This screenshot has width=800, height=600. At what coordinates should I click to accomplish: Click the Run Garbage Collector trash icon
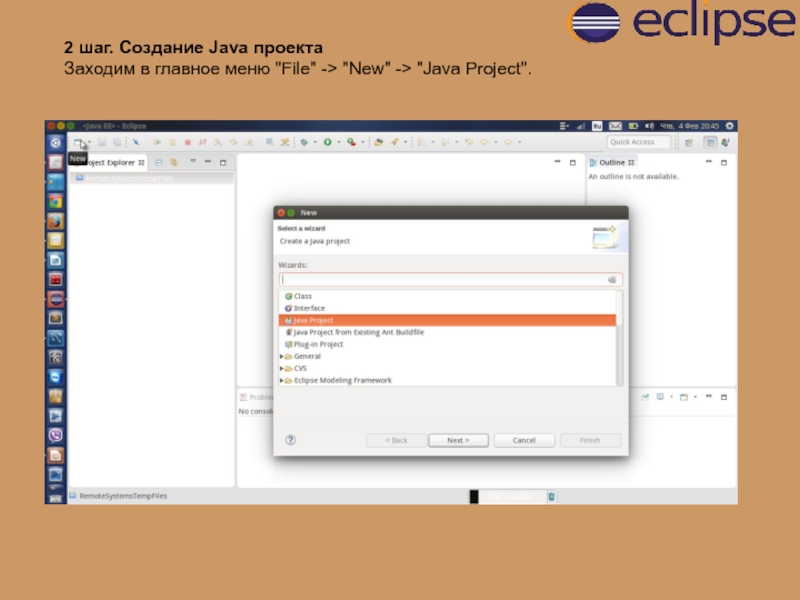pos(552,496)
